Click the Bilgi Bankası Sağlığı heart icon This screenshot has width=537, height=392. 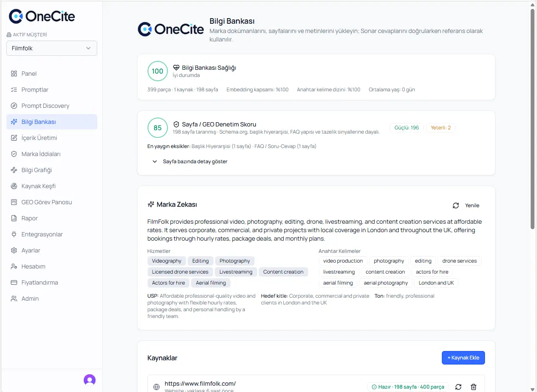point(176,68)
